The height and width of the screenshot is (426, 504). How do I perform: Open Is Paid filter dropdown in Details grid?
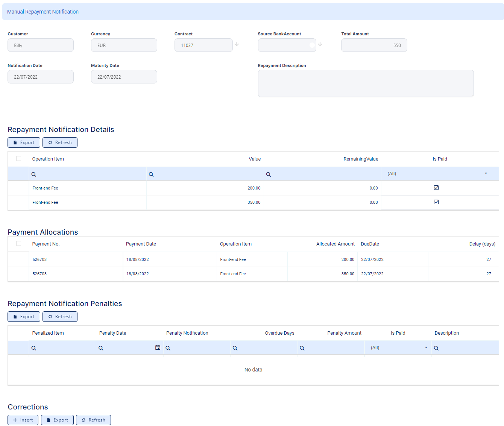(486, 174)
